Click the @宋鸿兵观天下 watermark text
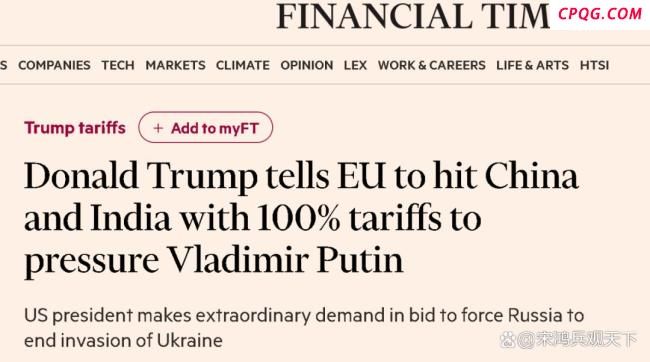Image resolution: width=650 pixels, height=362 pixels. [577, 340]
